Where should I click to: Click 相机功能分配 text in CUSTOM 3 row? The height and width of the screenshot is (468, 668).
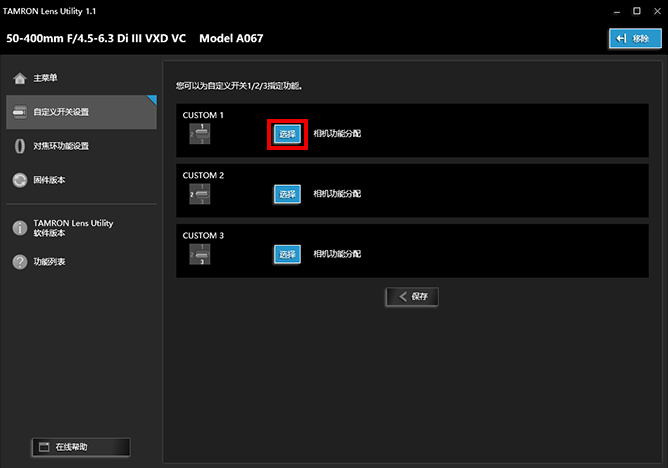(337, 254)
